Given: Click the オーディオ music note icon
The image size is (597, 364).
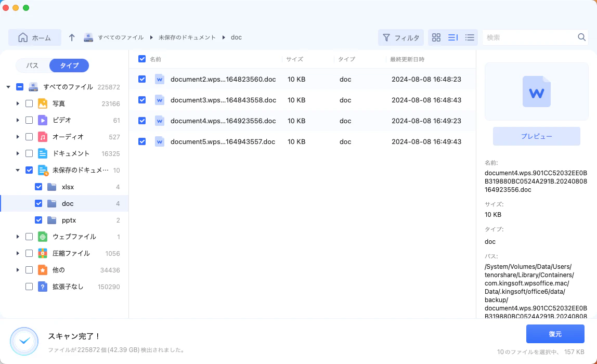Looking at the screenshot, I should (x=43, y=137).
